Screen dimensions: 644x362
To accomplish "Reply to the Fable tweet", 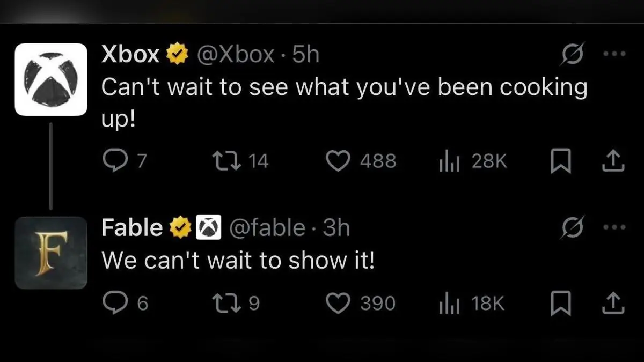I will 113,304.
